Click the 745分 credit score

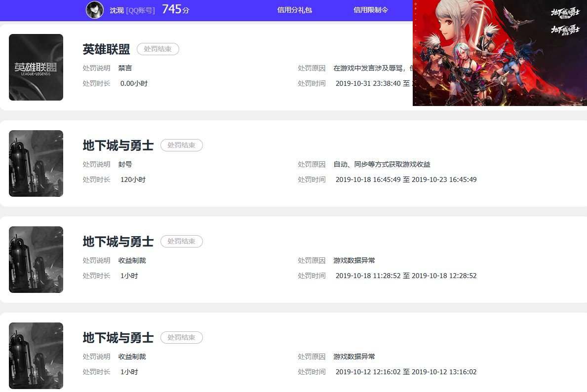pos(176,9)
